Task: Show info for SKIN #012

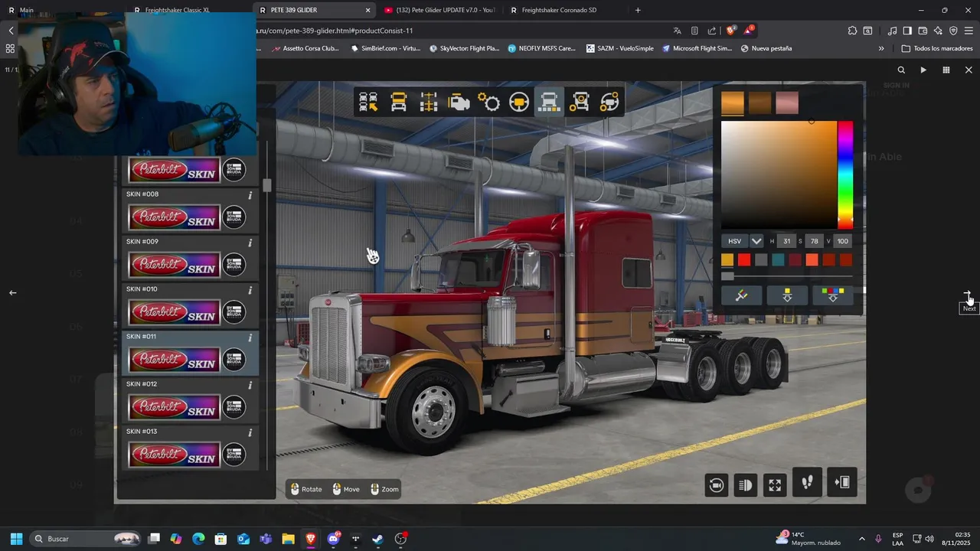Action: tap(250, 385)
